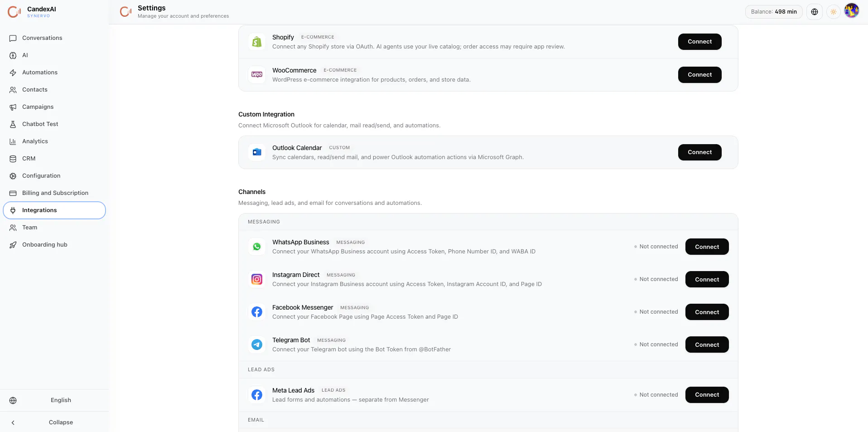Viewport: 868px width, 432px height.
Task: Toggle the sun theme icon
Action: [834, 12]
